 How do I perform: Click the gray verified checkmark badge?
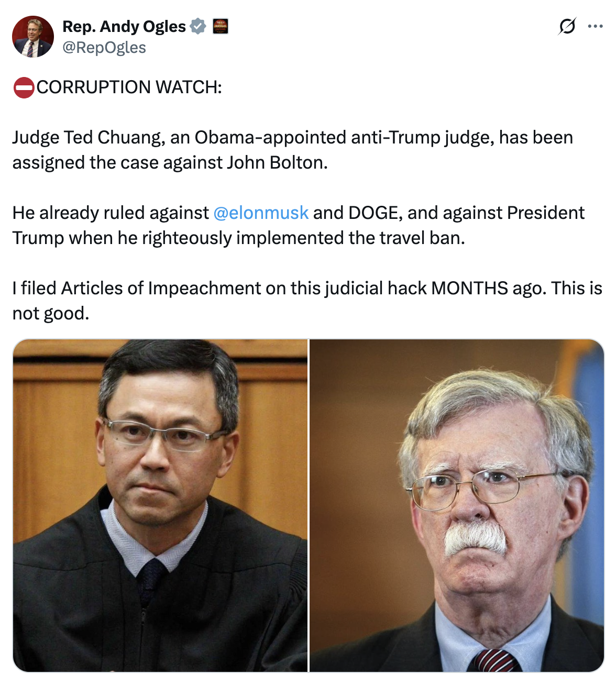click(x=198, y=26)
